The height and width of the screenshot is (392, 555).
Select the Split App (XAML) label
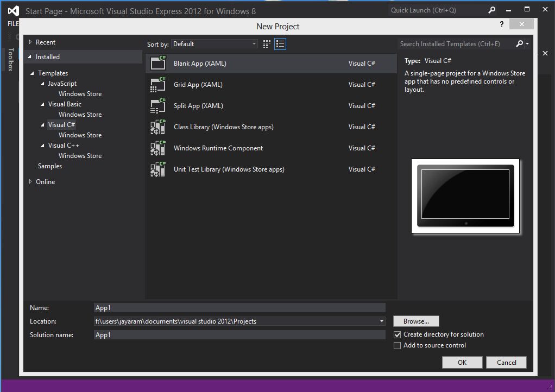point(198,106)
